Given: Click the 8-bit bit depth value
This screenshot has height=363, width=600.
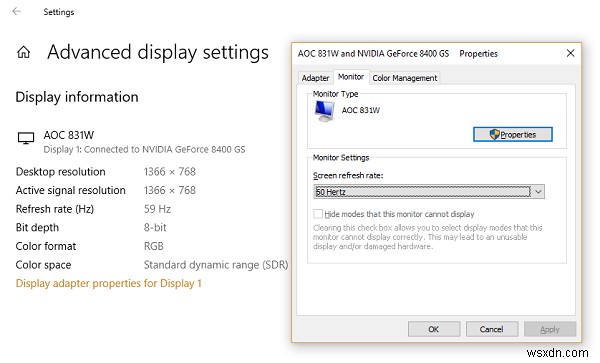Looking at the screenshot, I should 155,227.
